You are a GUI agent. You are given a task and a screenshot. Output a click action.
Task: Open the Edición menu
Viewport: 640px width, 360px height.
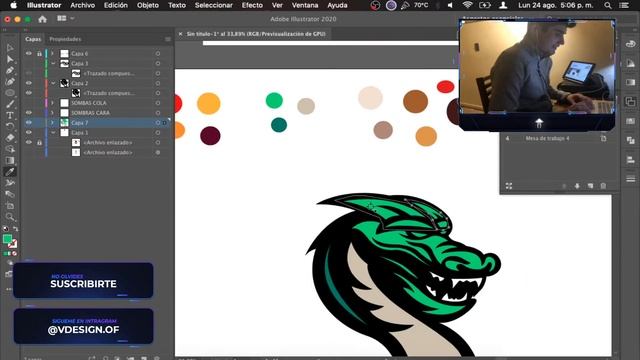click(x=116, y=5)
